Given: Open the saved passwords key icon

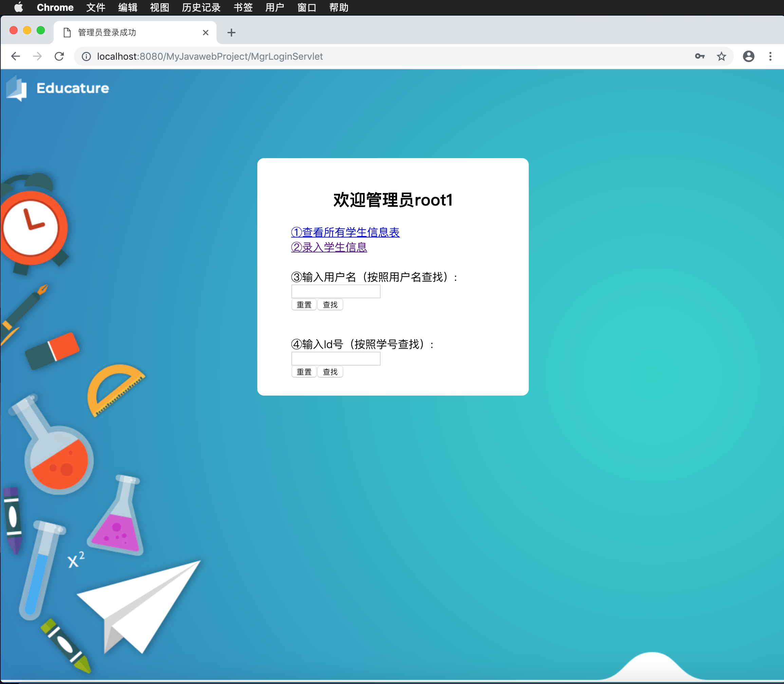Looking at the screenshot, I should [699, 56].
